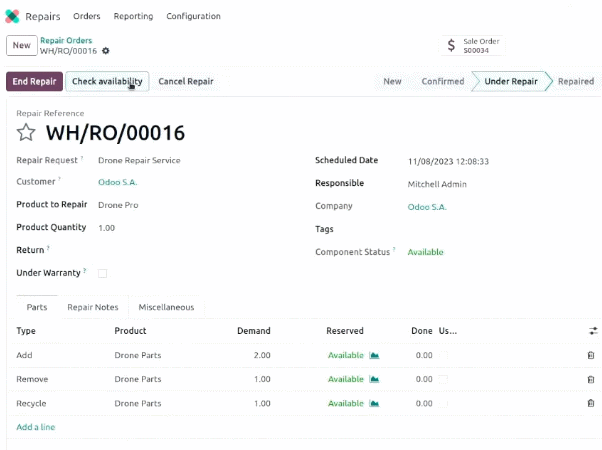
Task: Select the Confirmed status stage
Action: (443, 81)
